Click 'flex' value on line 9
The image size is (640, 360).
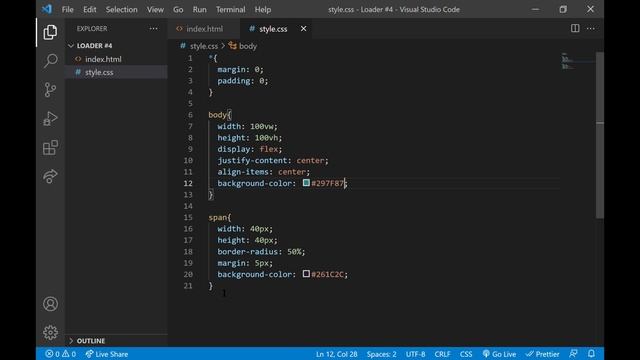(x=269, y=149)
